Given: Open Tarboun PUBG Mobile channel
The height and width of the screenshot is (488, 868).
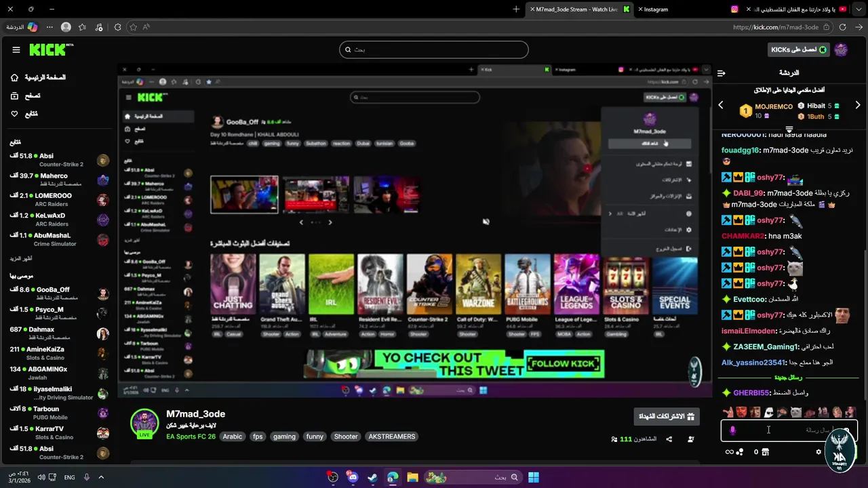Looking at the screenshot, I should pyautogui.click(x=59, y=413).
